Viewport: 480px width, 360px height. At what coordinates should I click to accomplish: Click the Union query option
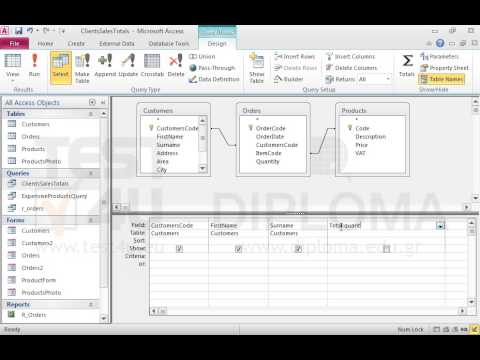click(x=202, y=56)
